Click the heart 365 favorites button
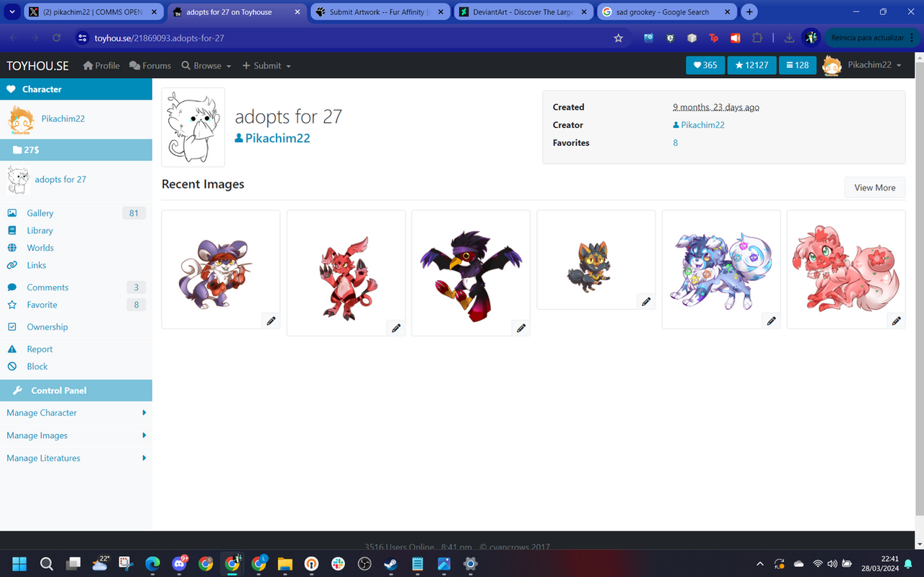 pyautogui.click(x=705, y=65)
